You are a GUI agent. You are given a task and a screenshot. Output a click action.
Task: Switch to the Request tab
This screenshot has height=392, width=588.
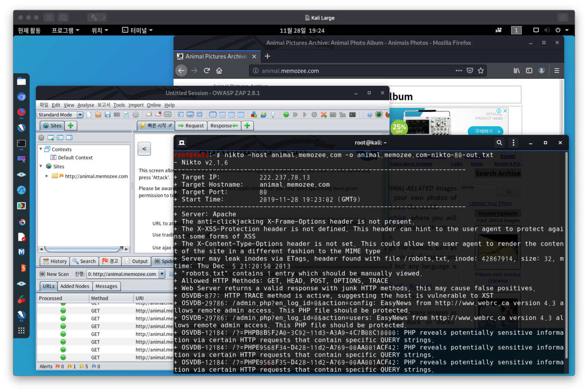[x=191, y=125]
